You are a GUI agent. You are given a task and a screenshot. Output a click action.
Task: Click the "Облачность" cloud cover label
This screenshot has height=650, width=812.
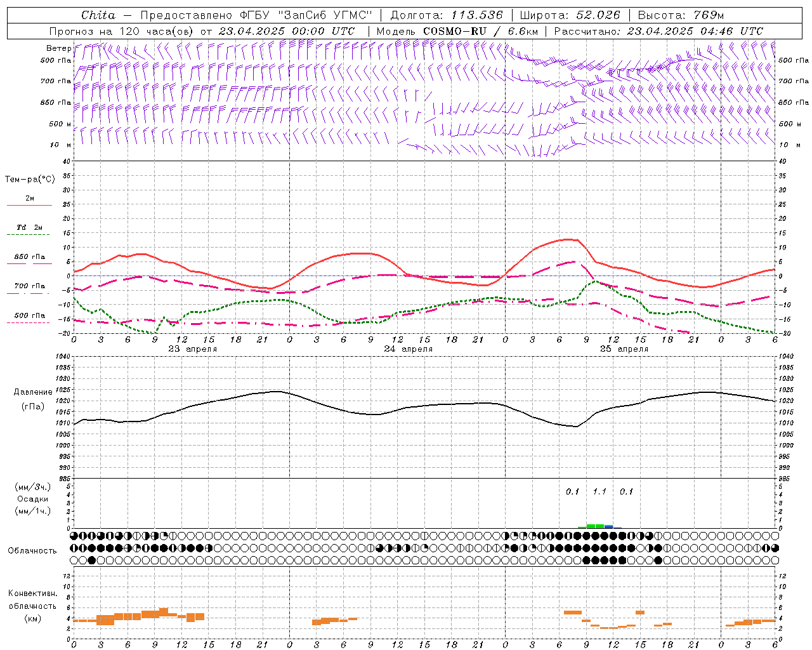click(x=32, y=551)
